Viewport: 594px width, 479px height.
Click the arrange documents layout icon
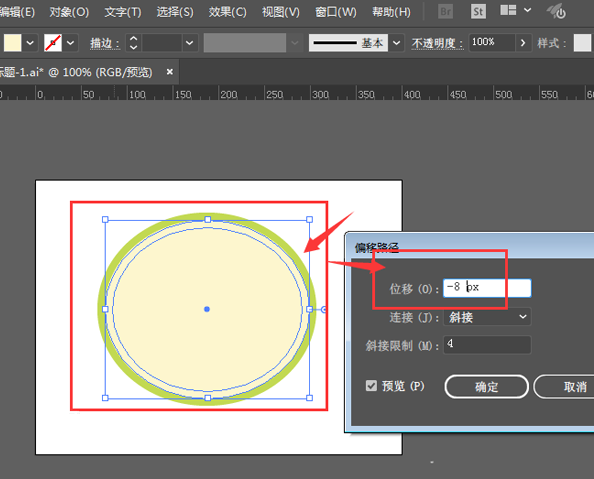point(508,11)
